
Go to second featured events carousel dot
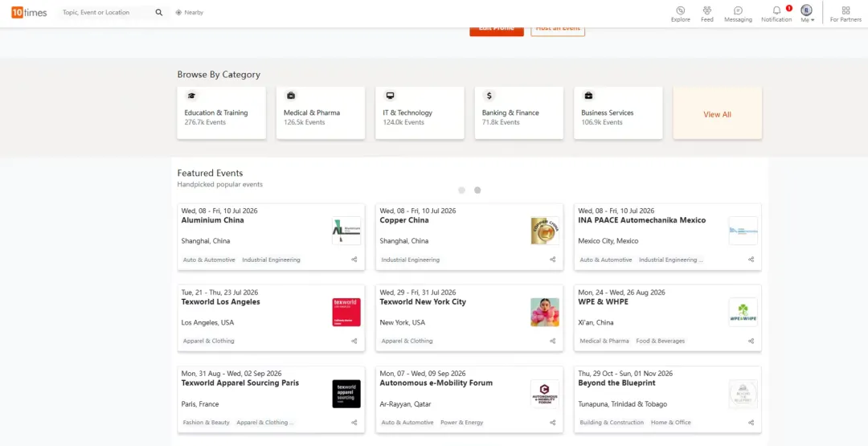[x=477, y=190]
